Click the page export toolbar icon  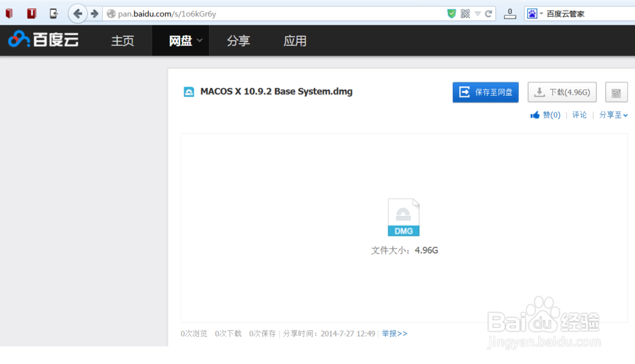point(54,14)
